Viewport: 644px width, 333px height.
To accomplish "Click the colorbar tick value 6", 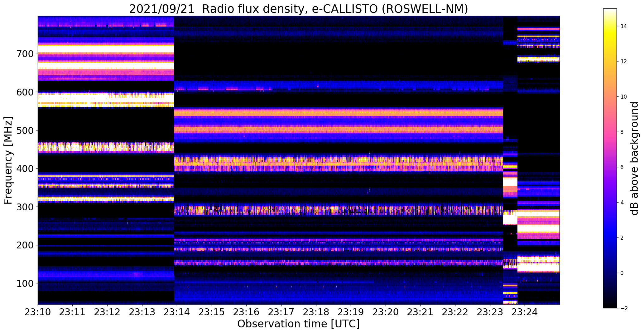I will [622, 167].
